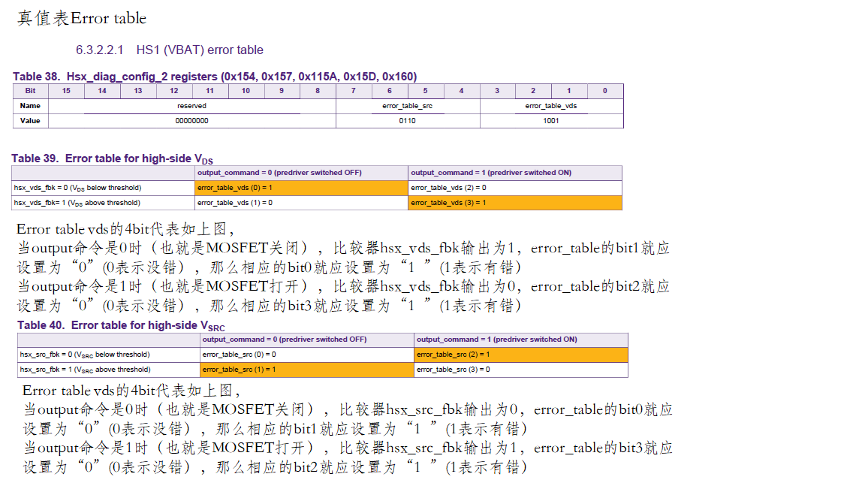Image resolution: width=868 pixels, height=492 pixels.
Task: Click row label hsx_vds_fbk = 0 (VDS below threshold)
Action: pyautogui.click(x=79, y=188)
